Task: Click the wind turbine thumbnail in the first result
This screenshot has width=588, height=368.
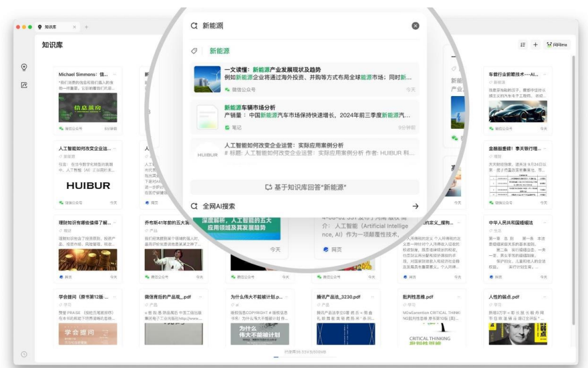Action: [x=207, y=79]
